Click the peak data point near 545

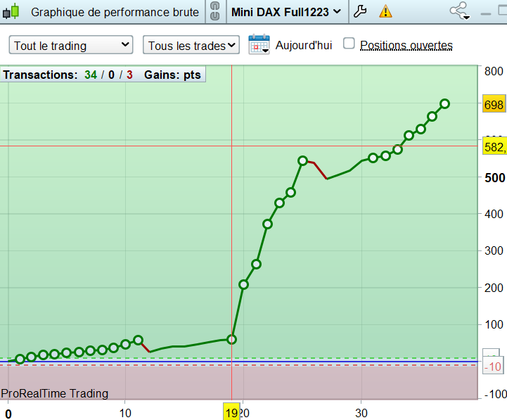pyautogui.click(x=302, y=160)
